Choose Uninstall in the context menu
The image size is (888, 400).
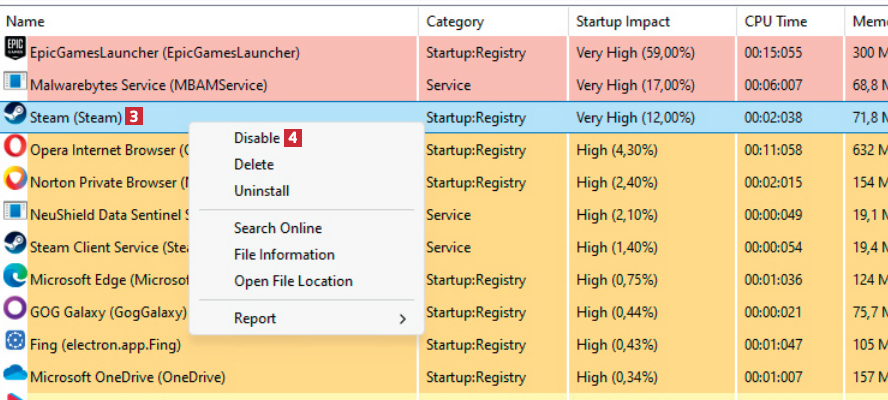(x=262, y=190)
